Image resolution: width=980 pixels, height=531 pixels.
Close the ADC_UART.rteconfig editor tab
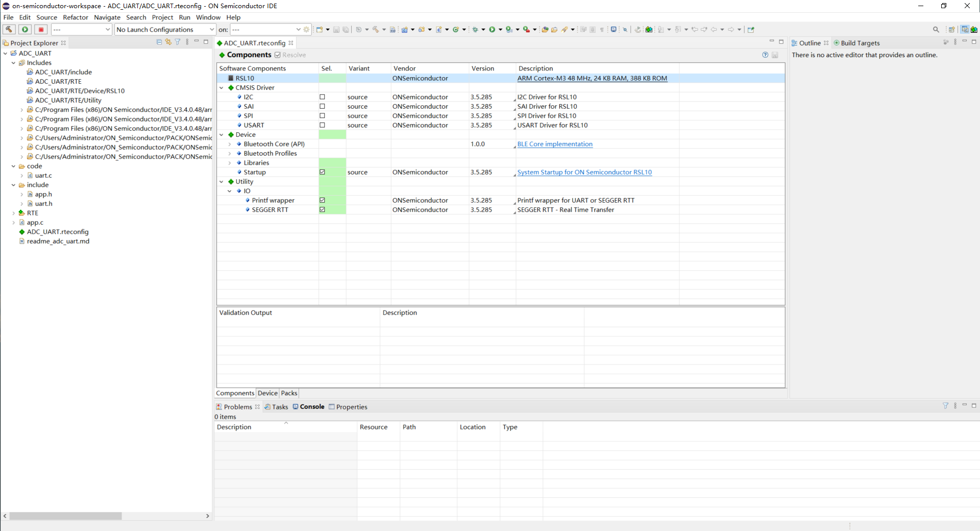coord(291,43)
